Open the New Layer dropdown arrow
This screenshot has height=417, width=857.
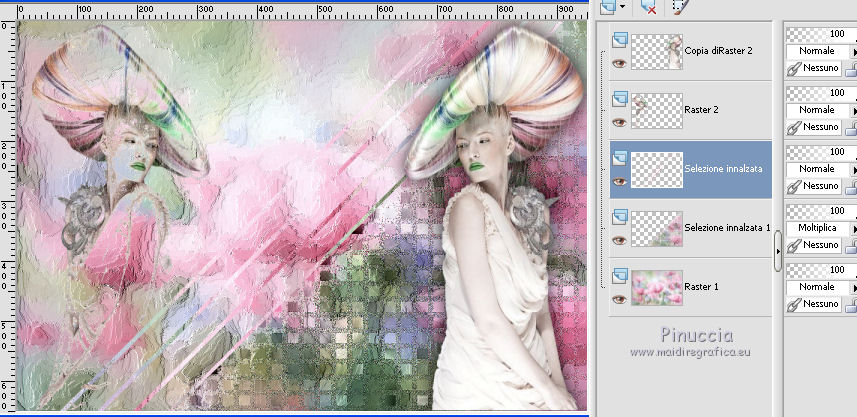[623, 7]
